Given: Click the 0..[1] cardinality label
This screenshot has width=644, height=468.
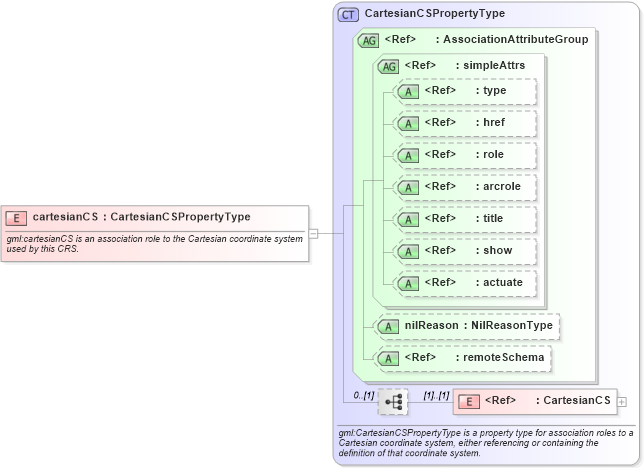Looking at the screenshot, I should tap(363, 395).
